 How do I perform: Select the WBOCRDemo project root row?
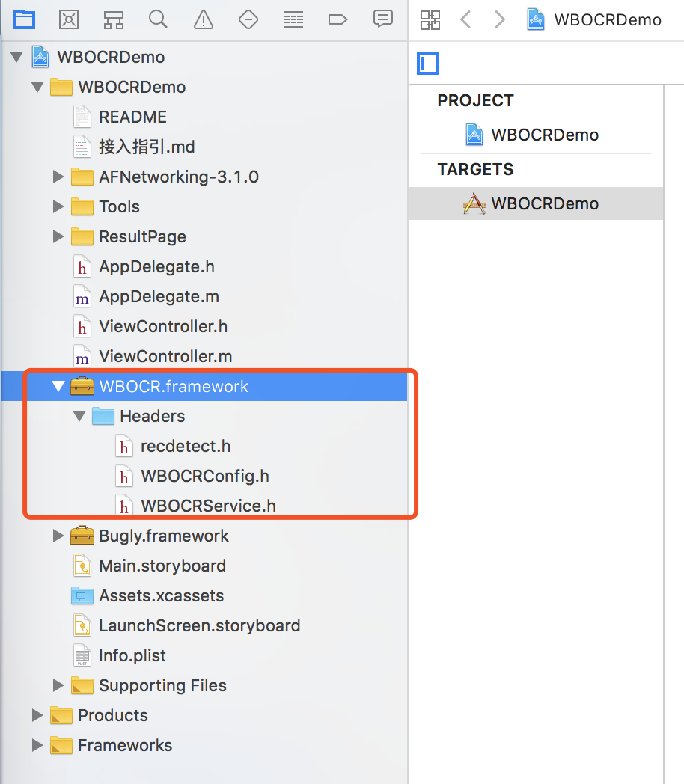204,57
